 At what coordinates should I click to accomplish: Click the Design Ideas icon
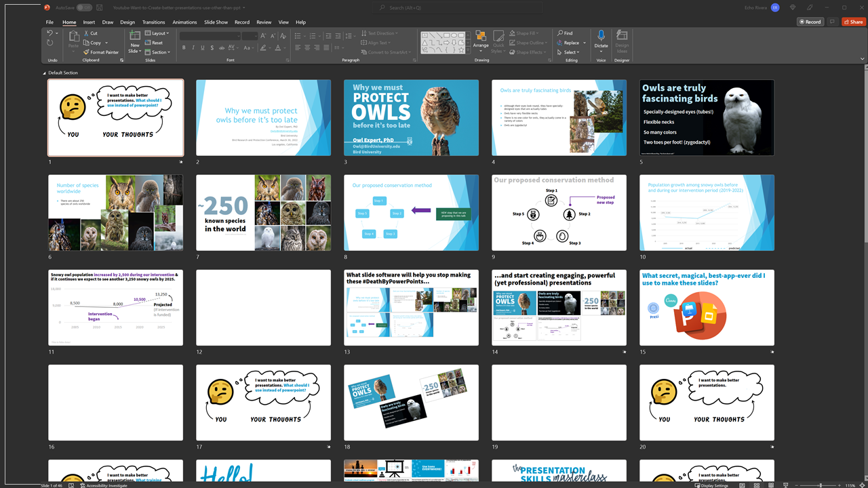pyautogui.click(x=622, y=41)
